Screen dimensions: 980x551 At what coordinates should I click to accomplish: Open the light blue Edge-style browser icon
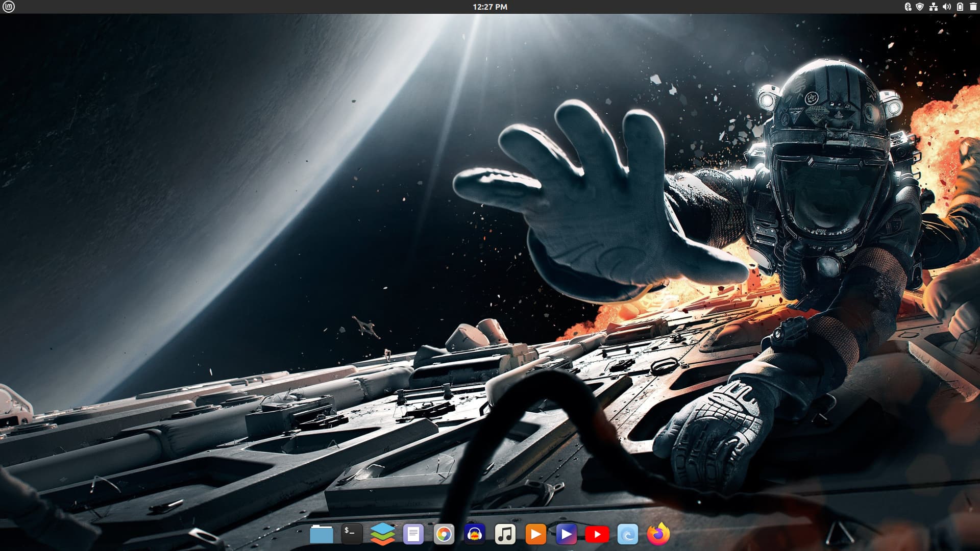point(627,534)
